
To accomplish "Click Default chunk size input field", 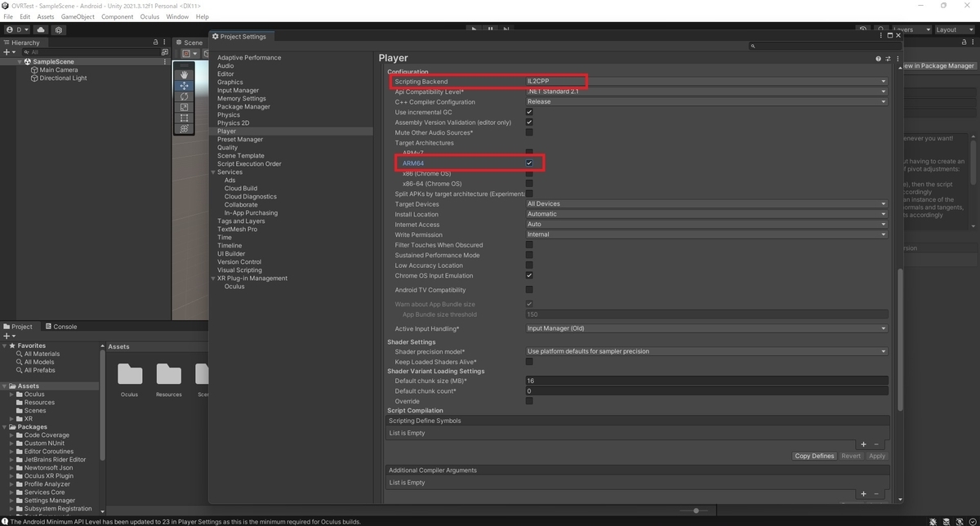I will pyautogui.click(x=706, y=381).
